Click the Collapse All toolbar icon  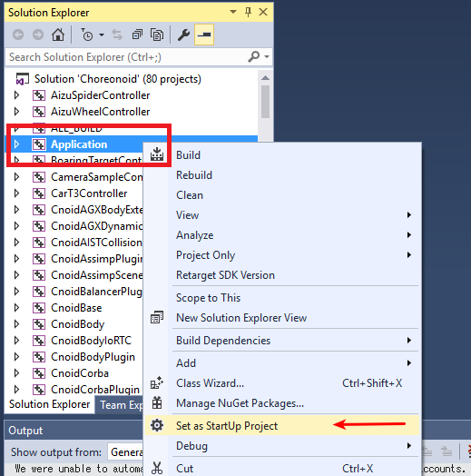tap(137, 35)
